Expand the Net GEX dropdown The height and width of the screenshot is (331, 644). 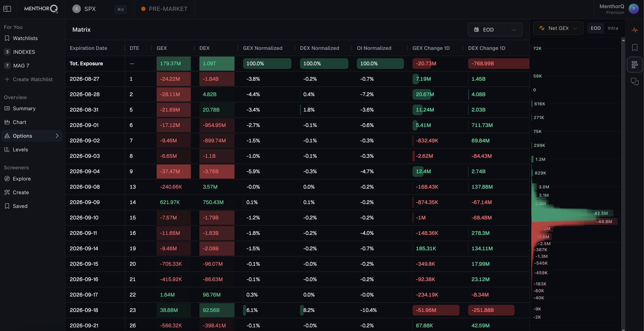558,28
